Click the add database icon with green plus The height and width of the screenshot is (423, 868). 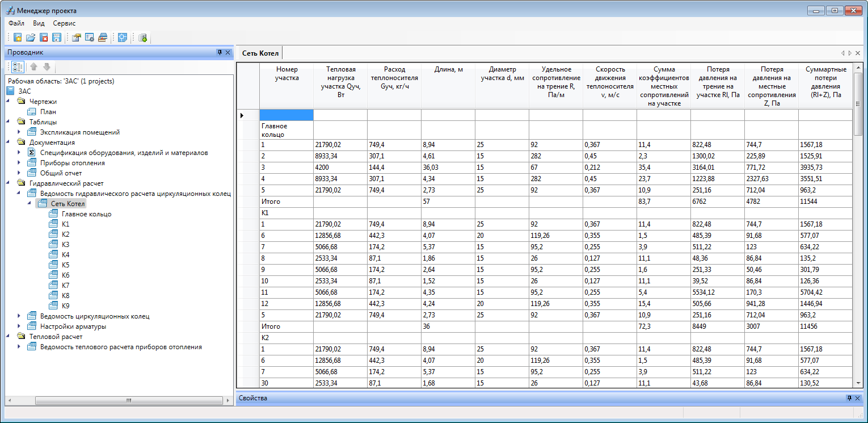(x=142, y=37)
